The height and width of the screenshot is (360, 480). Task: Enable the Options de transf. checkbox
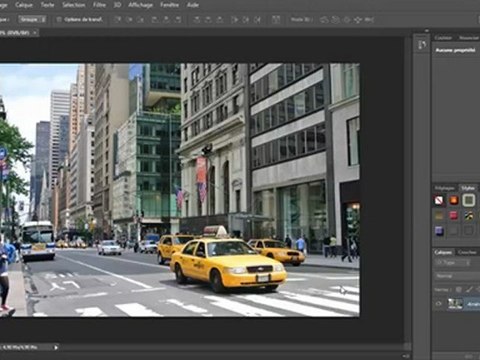click(59, 20)
